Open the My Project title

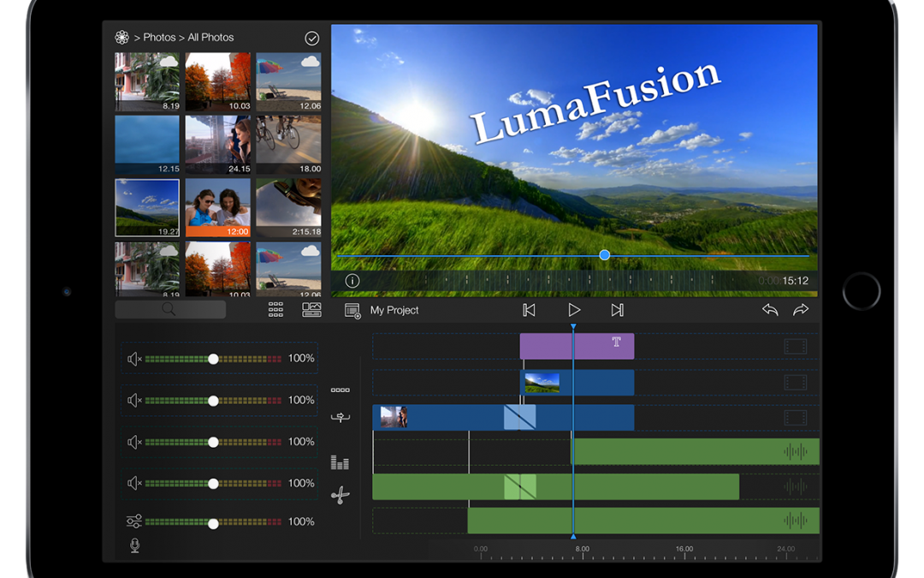point(394,310)
